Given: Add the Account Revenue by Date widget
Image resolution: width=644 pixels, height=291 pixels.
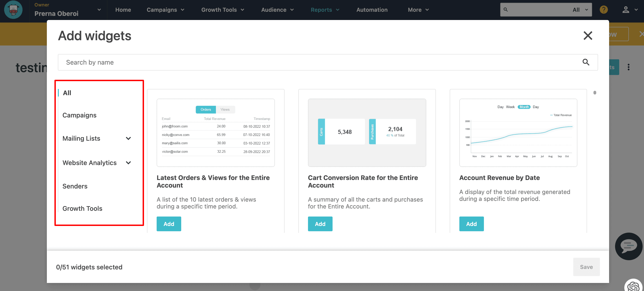Looking at the screenshot, I should (471, 224).
